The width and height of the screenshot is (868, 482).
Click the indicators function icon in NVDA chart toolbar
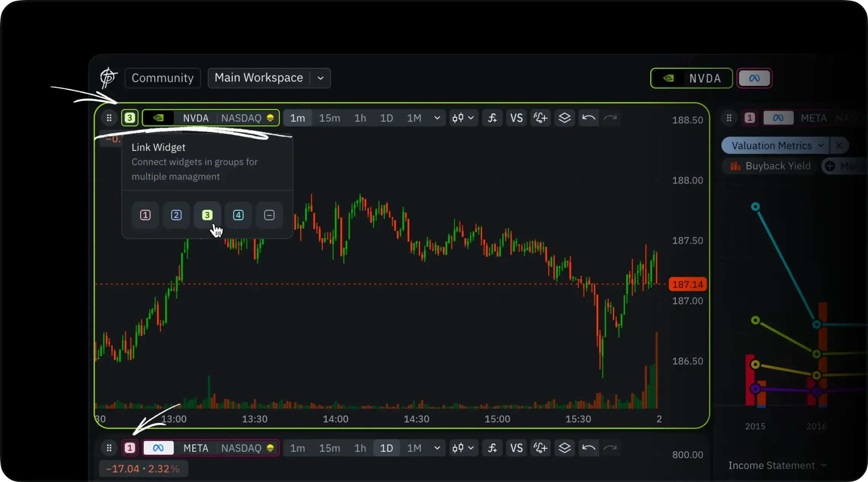coord(492,118)
